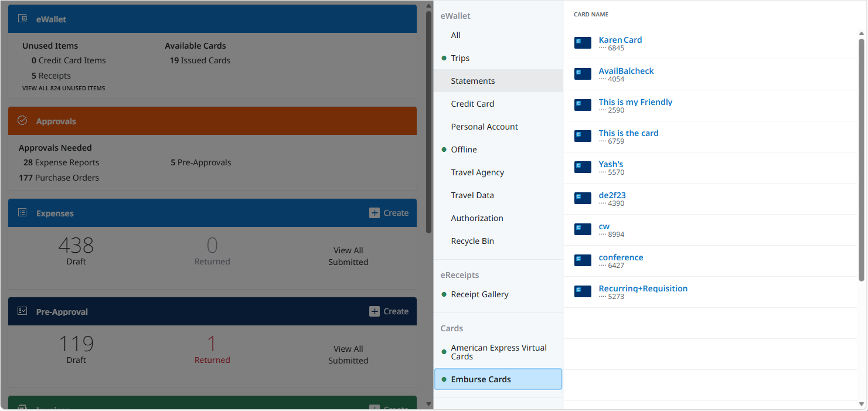Toggle the green indicator beside Offline
Screen dimensions: 868x411
(x=442, y=149)
